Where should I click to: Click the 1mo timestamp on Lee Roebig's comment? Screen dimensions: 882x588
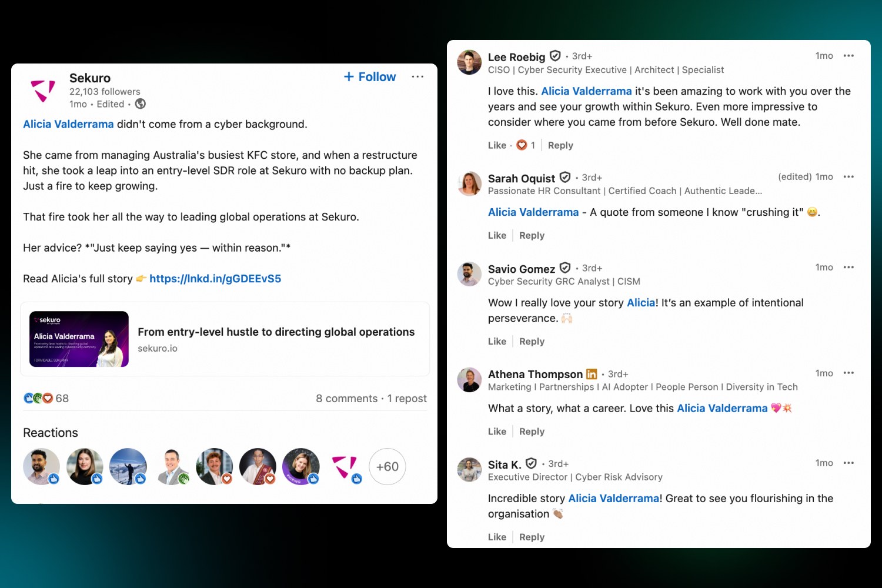click(824, 56)
